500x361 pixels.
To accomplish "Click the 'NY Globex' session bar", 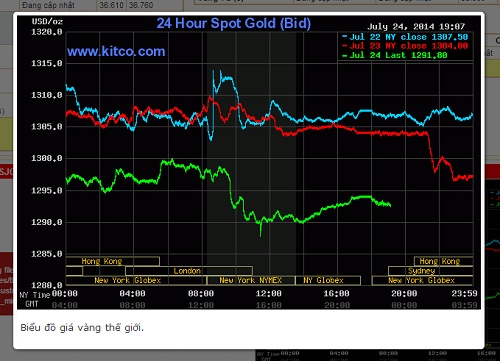I will (328, 280).
